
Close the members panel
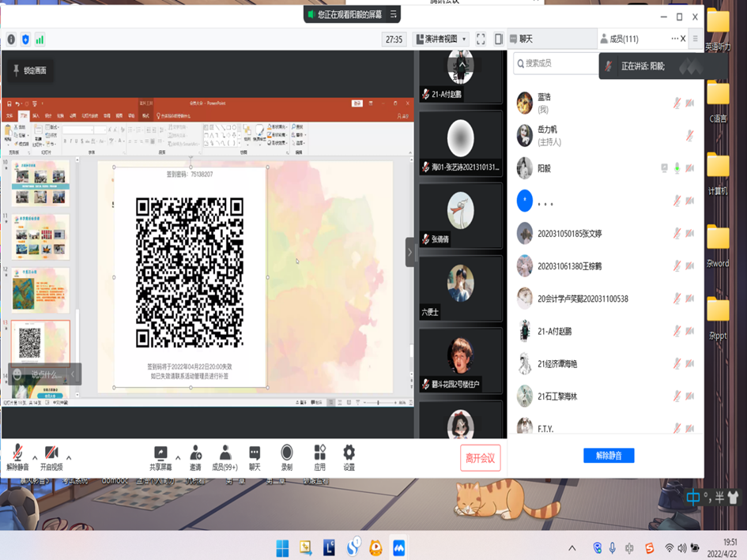[x=683, y=39]
